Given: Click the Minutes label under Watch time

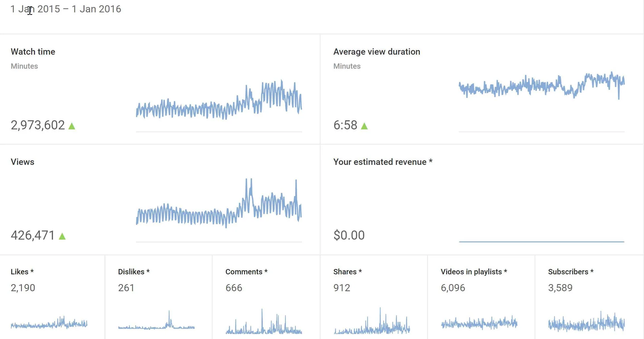Looking at the screenshot, I should (24, 66).
